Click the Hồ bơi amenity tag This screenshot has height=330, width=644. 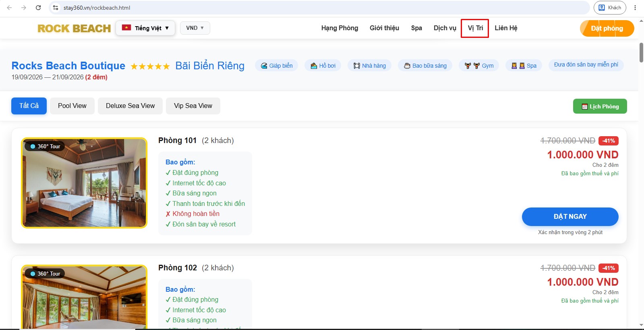(323, 66)
